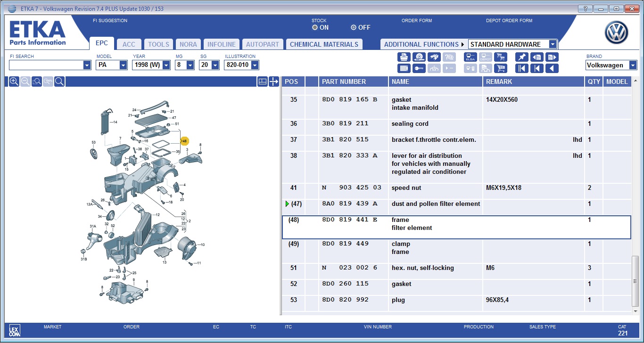Turn stock display ON
Viewport: 644px width, 343px height.
[315, 28]
